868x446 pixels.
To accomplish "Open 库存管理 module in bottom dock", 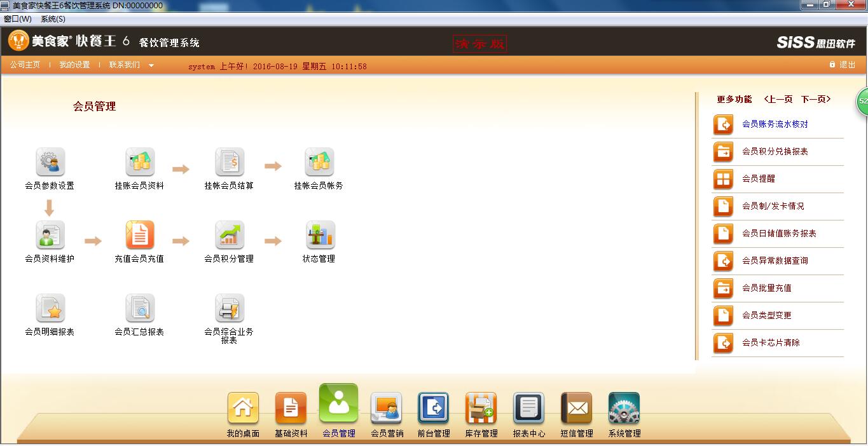I will pyautogui.click(x=481, y=409).
